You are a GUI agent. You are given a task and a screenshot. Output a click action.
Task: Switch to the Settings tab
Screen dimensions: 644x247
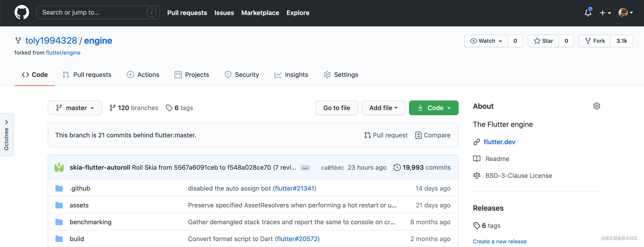coord(341,75)
